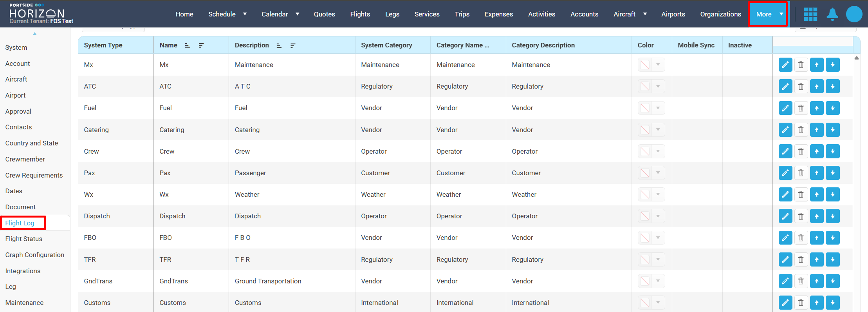Sort Name column ascending
The image size is (868, 312).
point(188,45)
